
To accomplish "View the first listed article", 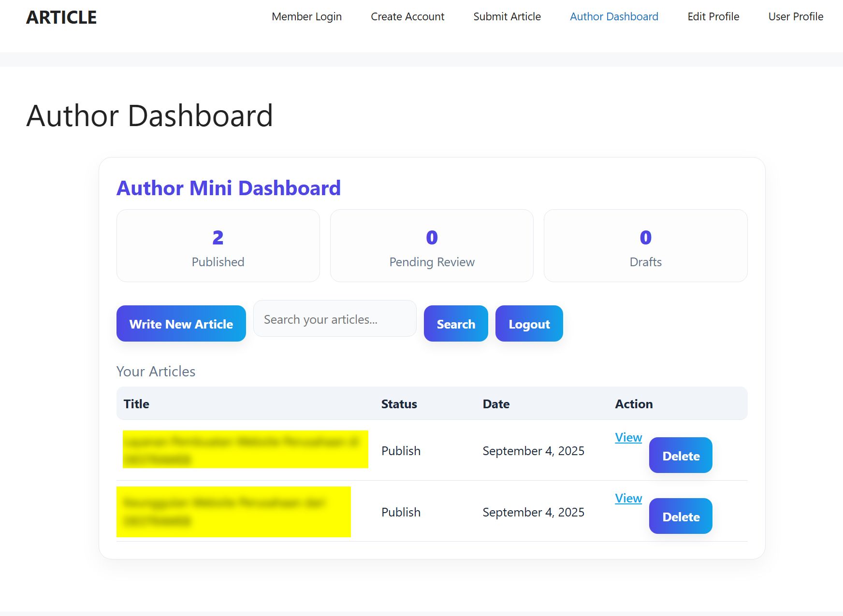I will [628, 437].
